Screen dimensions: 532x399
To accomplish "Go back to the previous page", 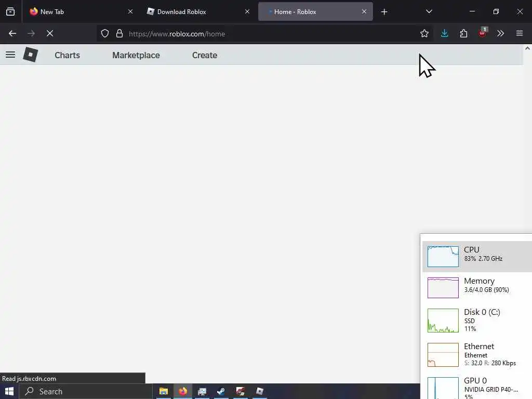I will [x=12, y=33].
